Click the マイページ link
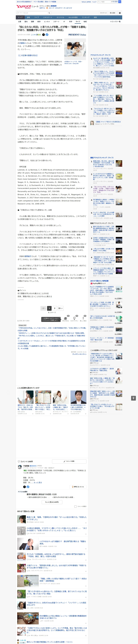The height and width of the screenshot is (644, 138). tap(103, 13)
